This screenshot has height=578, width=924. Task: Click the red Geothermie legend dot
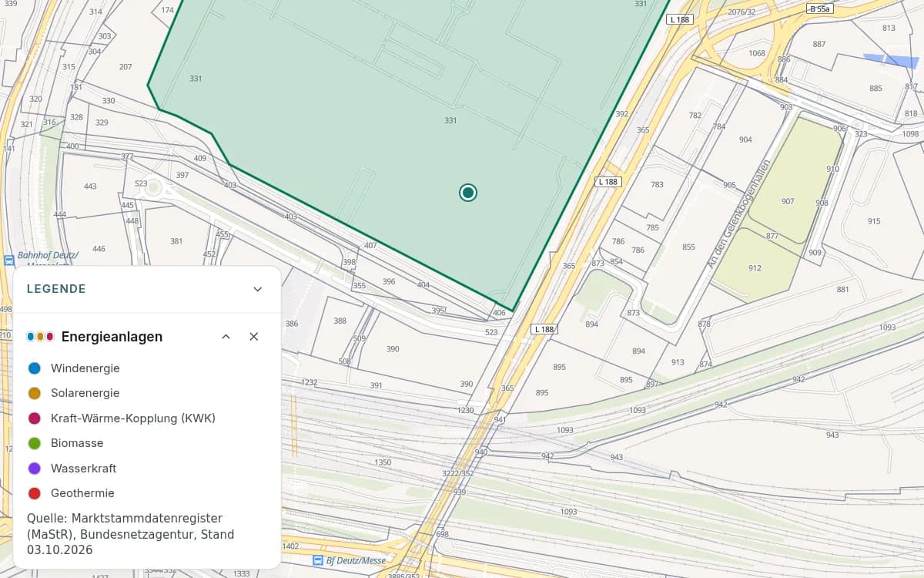click(x=34, y=493)
